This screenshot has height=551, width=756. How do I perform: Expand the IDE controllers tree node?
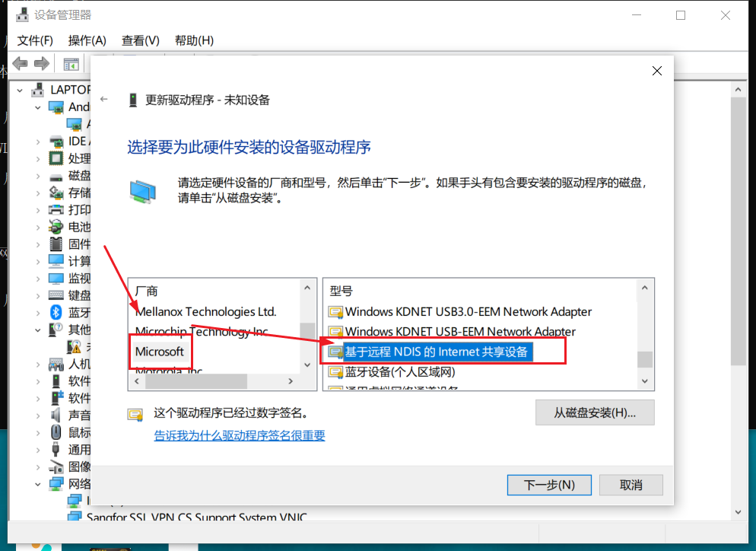38,142
